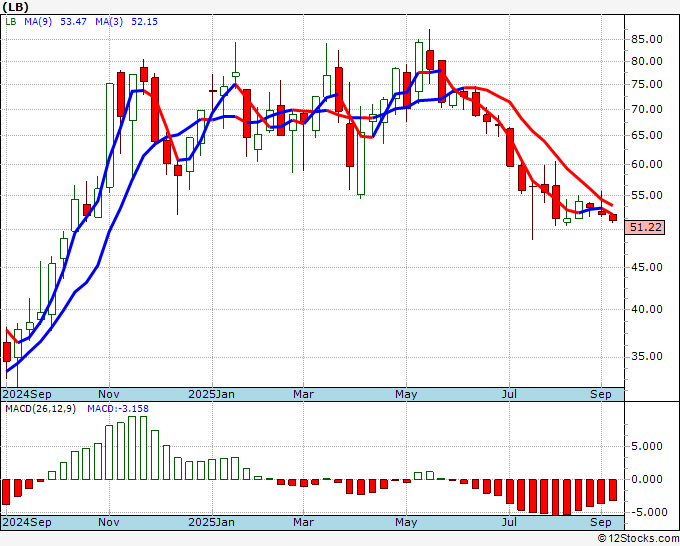Click Sep on the MACD panel time axis
The width and height of the screenshot is (680, 546).
[x=601, y=522]
